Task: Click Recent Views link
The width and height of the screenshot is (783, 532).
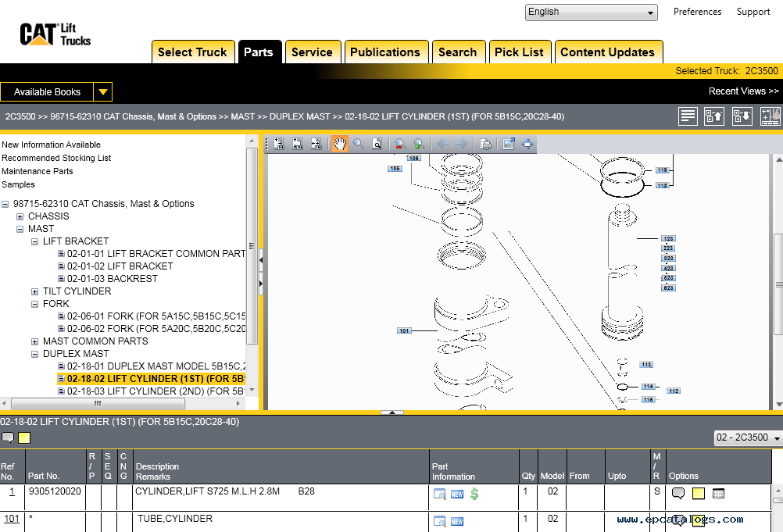Action: coord(742,91)
